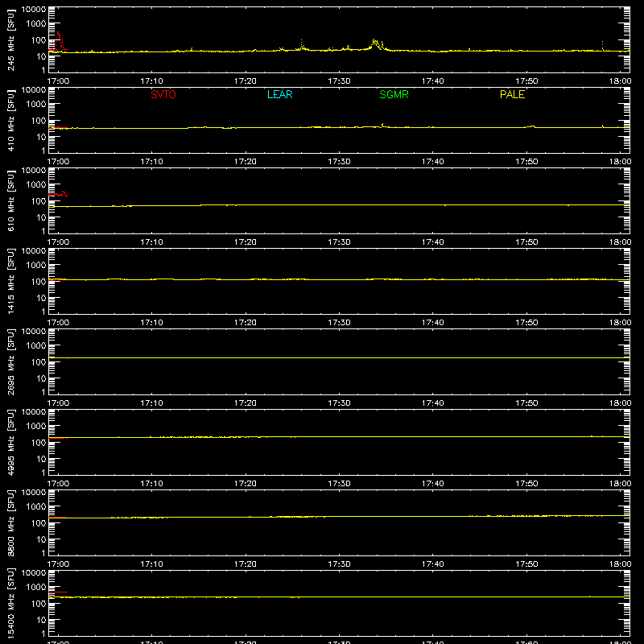Click the 18:00 time label under 4995 MHz plot
Image resolution: width=644 pixels, height=644 pixels.
(620, 484)
